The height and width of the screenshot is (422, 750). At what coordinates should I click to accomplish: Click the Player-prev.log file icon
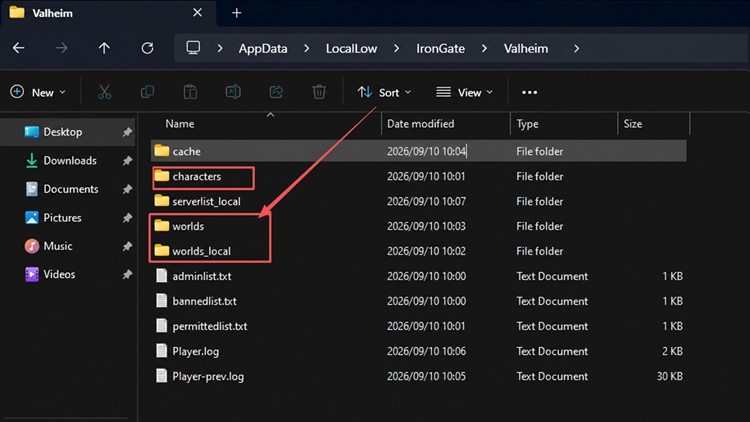pos(162,376)
